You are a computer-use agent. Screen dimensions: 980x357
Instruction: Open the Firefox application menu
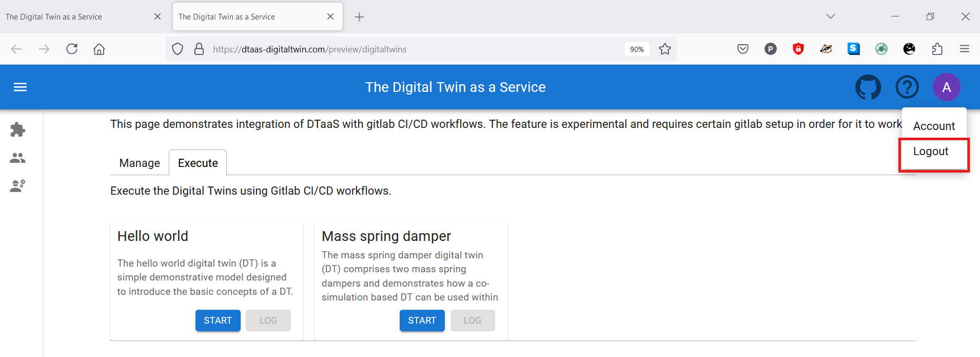click(965, 49)
